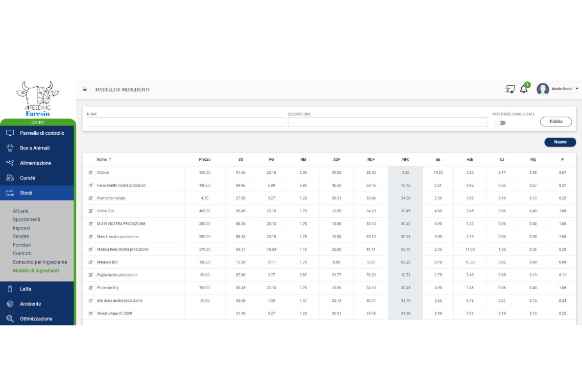This screenshot has height=392, width=582.
Task: Click the Faresin AIFeeding logo
Action: 38,99
